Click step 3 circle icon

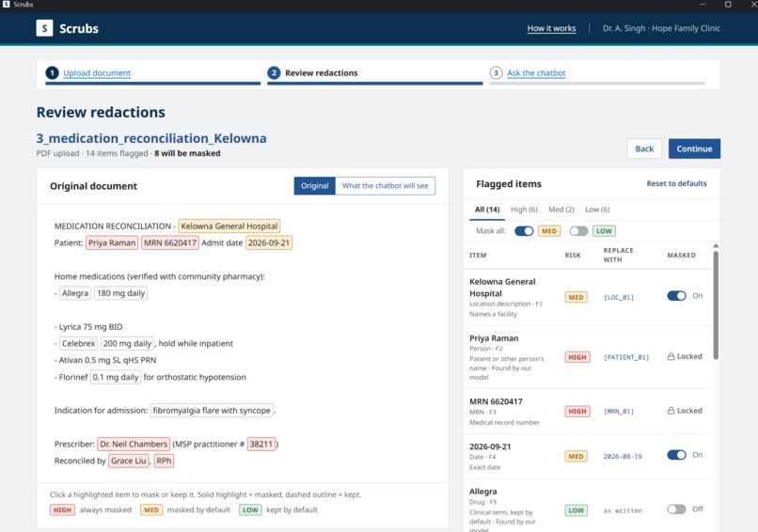pyautogui.click(x=496, y=73)
